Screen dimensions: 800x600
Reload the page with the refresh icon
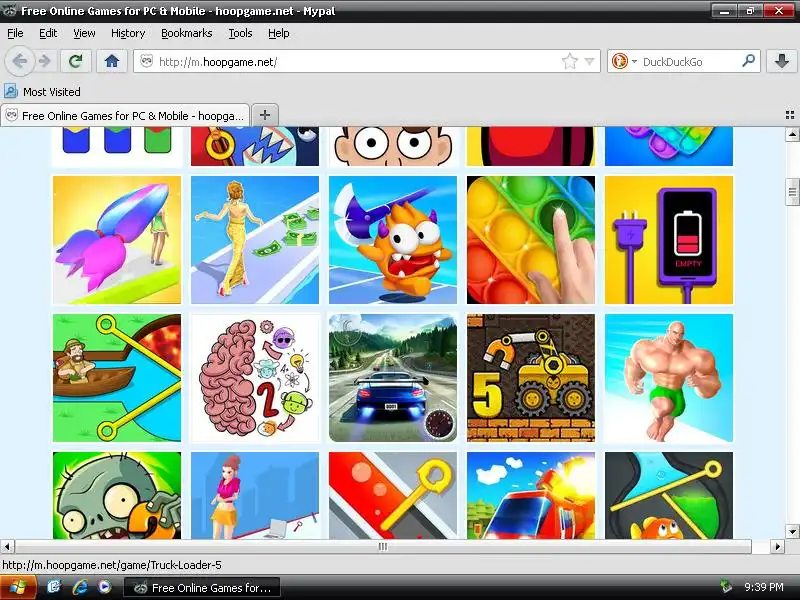click(76, 62)
